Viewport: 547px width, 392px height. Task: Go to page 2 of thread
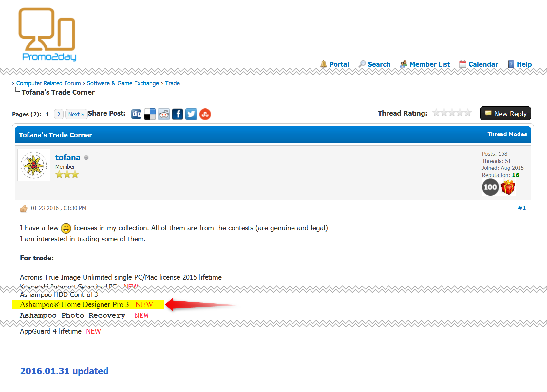[x=59, y=114]
